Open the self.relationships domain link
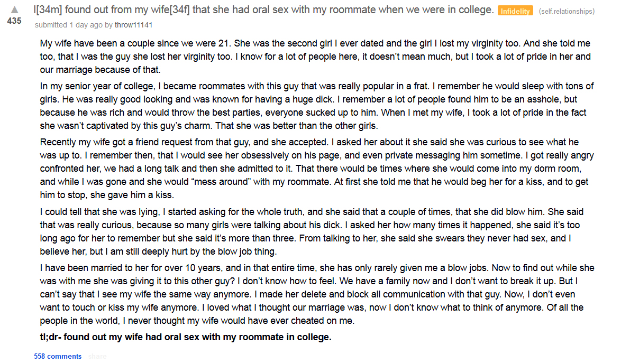621x364 pixels. point(567,12)
